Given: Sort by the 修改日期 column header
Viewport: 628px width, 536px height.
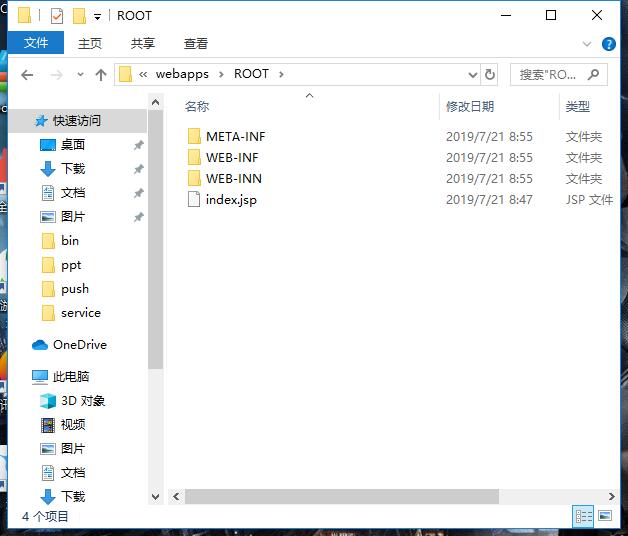Looking at the screenshot, I should [470, 107].
